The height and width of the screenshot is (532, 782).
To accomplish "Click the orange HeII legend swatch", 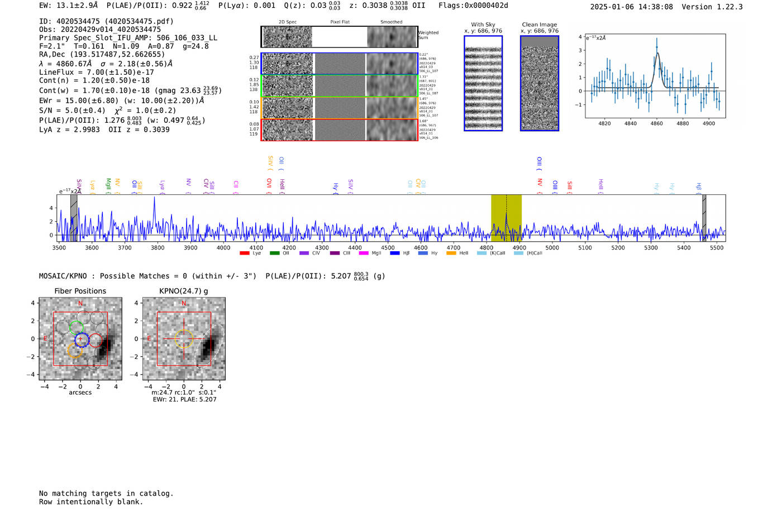I will [x=451, y=253].
